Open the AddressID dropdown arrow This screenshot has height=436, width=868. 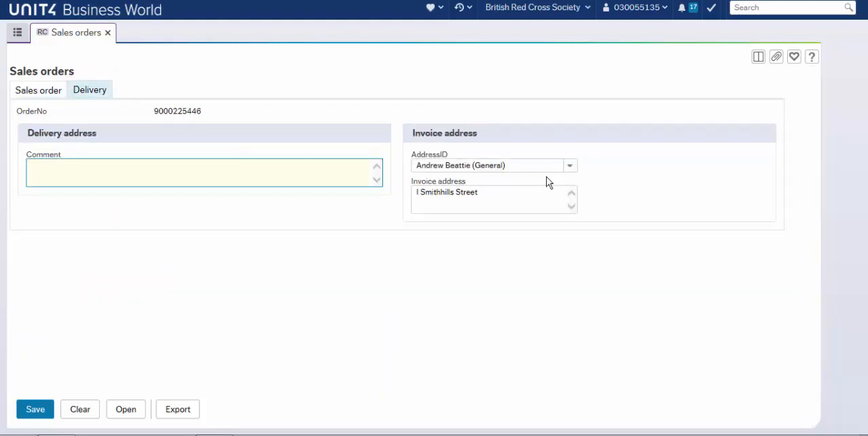click(570, 166)
